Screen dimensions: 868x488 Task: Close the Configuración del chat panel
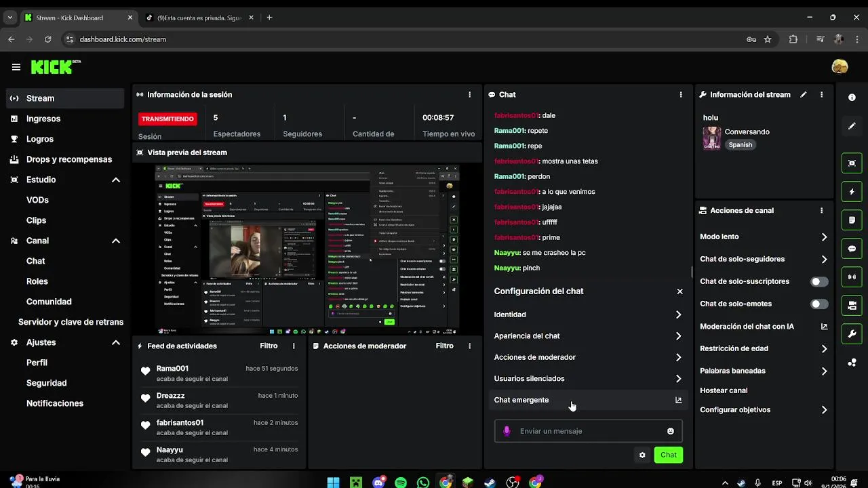[x=679, y=291]
